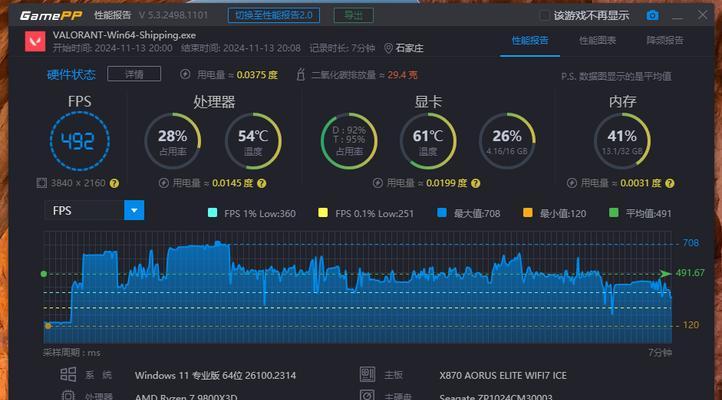The image size is (722, 400).
Task: Click the 石家庄 location text
Action: 409,48
